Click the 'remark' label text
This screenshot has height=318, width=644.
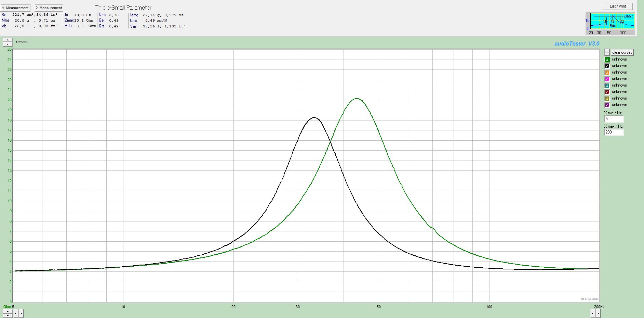coord(22,42)
